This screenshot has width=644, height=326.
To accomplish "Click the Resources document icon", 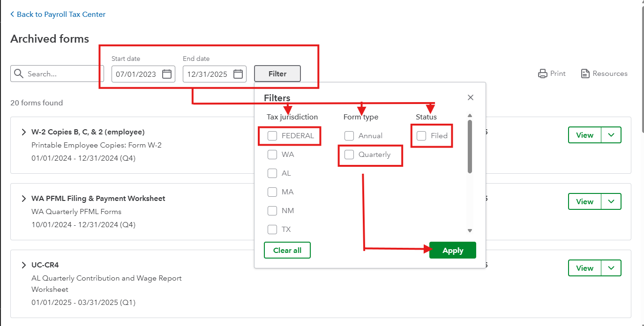I will click(585, 74).
